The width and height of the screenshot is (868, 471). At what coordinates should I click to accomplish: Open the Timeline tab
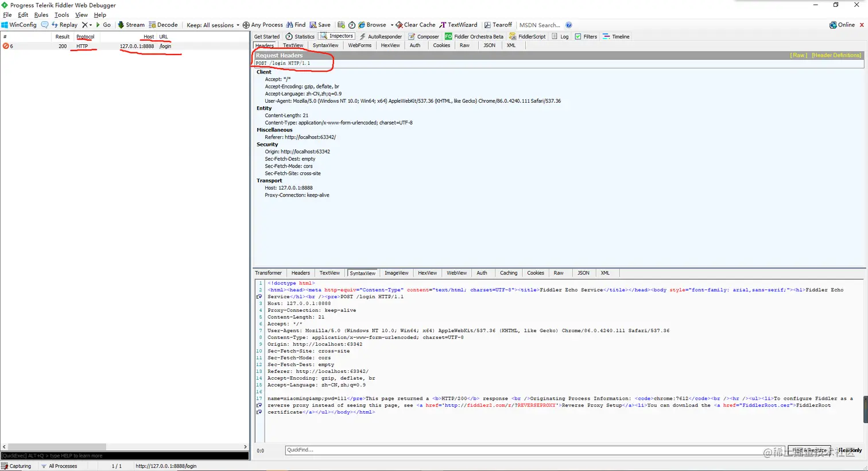[616, 36]
